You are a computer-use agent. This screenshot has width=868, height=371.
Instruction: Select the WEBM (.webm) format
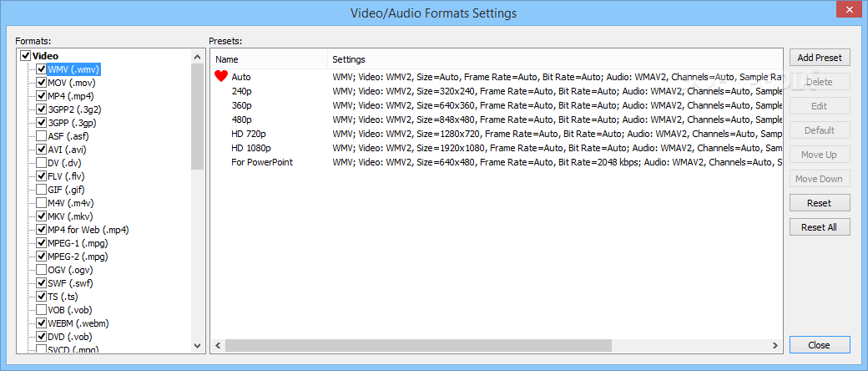pyautogui.click(x=78, y=323)
